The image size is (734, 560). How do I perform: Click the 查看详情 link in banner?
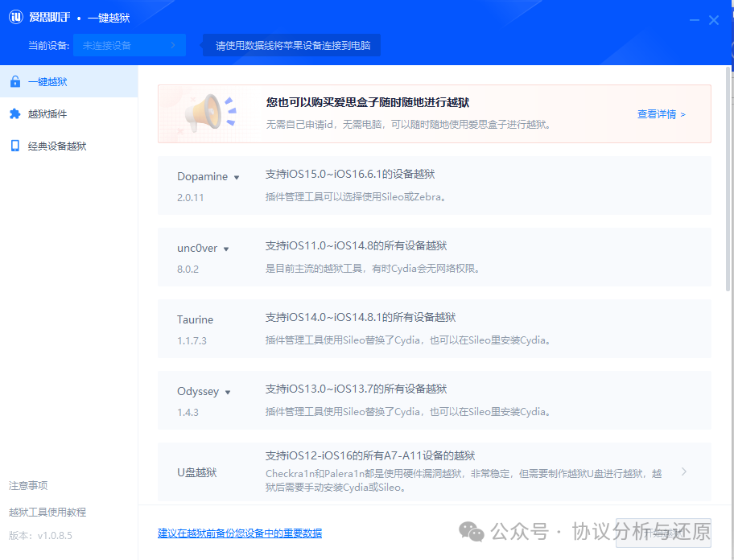pos(661,113)
